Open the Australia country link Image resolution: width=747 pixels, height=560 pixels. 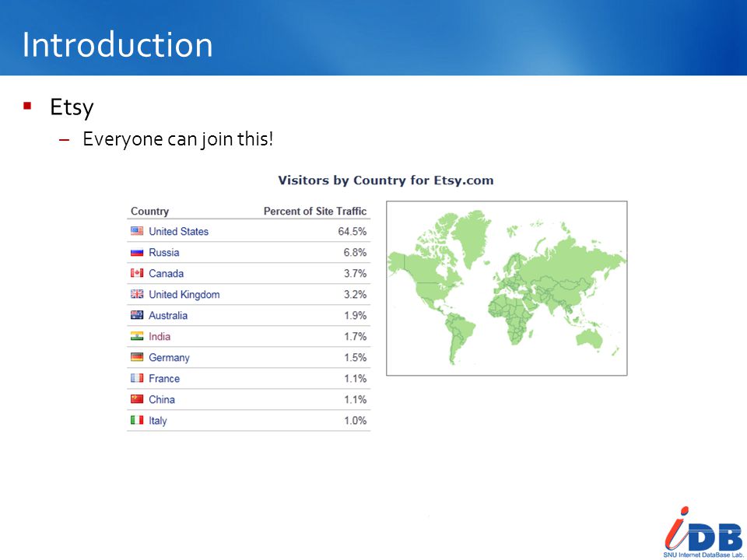[x=168, y=315]
